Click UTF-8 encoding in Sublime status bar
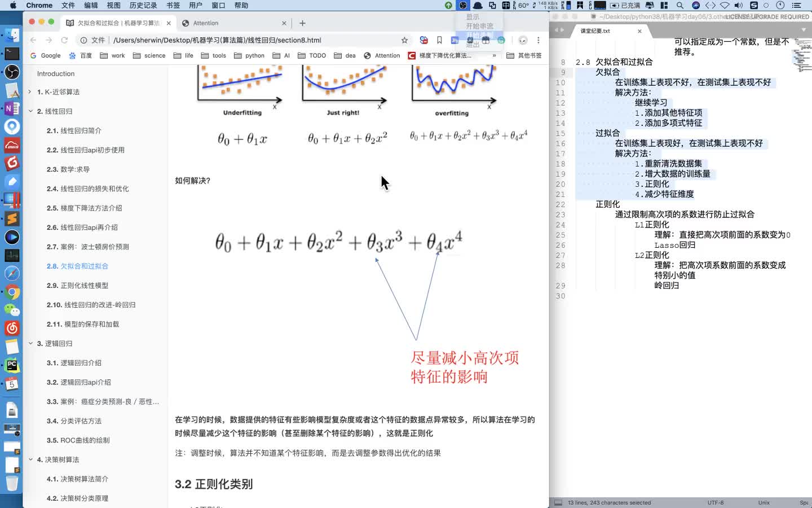This screenshot has height=508, width=812. tap(716, 502)
